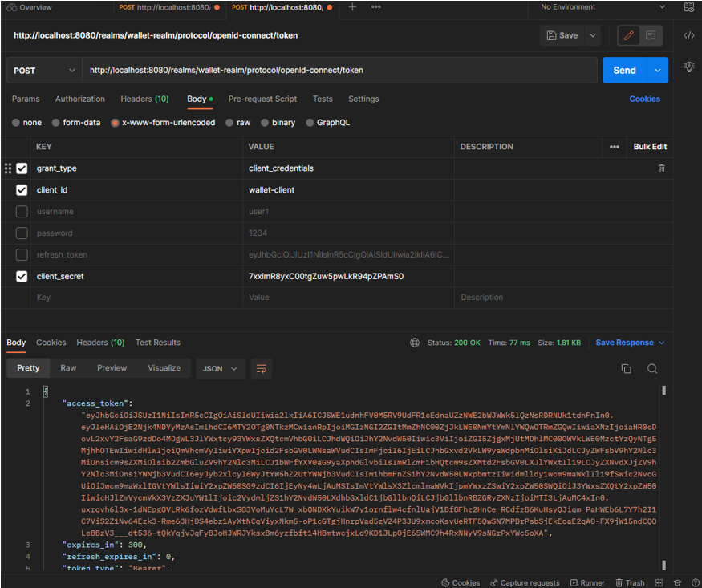The image size is (702, 588).
Task: Disable the client_id parameter checkbox
Action: 21,190
